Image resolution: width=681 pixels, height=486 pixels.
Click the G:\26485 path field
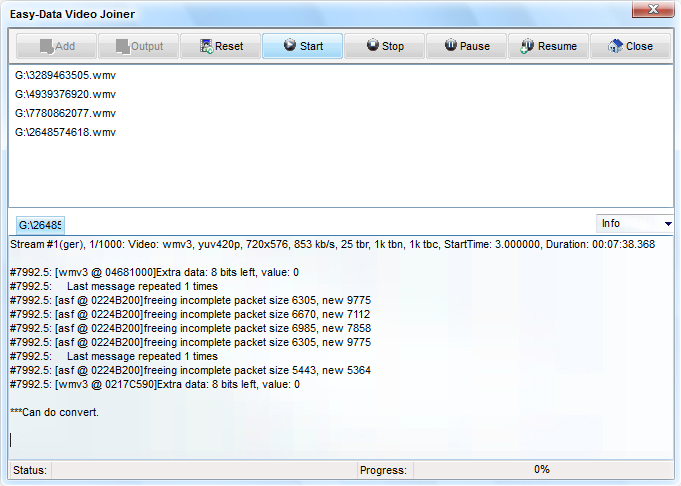[40, 225]
